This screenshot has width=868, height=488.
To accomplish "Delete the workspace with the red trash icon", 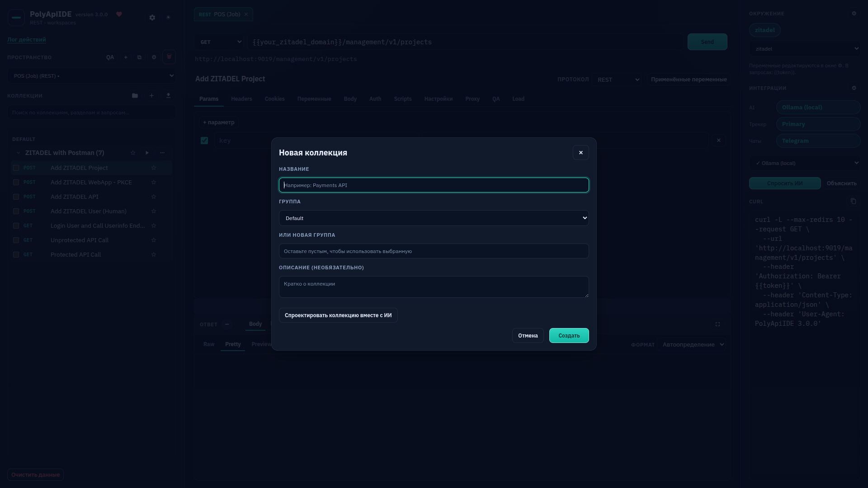I will (169, 57).
